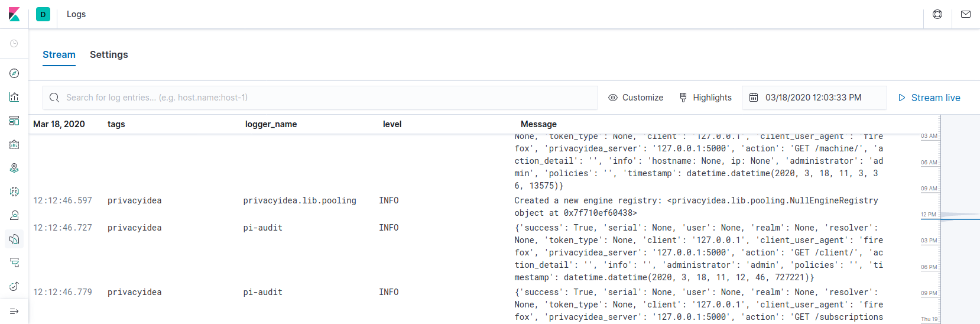Expand the side navigation arrow icon

(14, 311)
